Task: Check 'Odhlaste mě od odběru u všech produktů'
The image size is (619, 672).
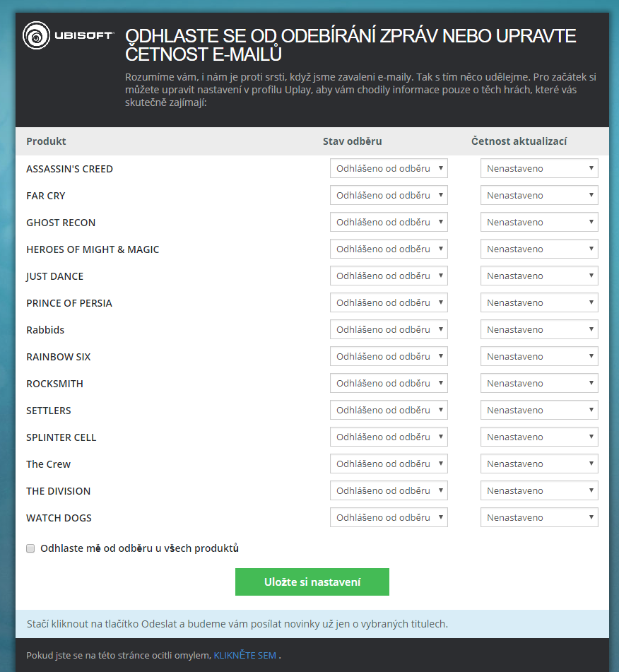Action: pos(30,548)
